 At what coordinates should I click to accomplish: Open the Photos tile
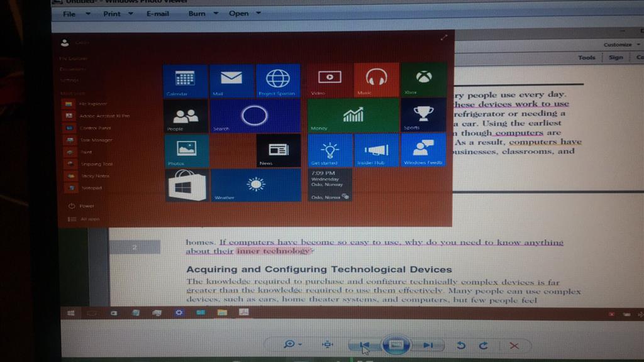pyautogui.click(x=186, y=151)
